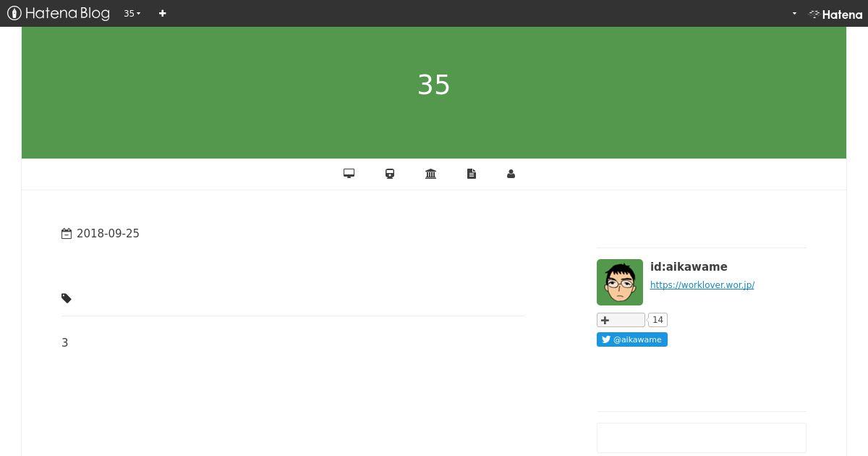Click the plus subscribe reader button
This screenshot has width=868, height=456.
click(621, 320)
